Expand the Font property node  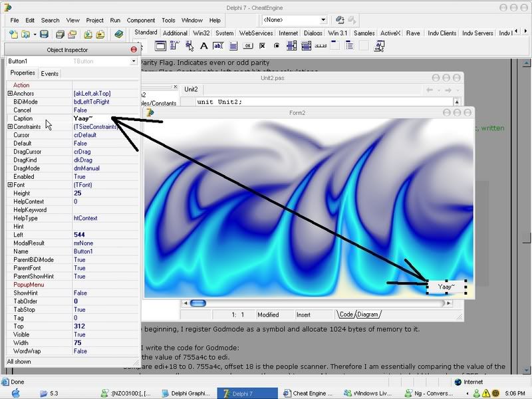click(10, 185)
